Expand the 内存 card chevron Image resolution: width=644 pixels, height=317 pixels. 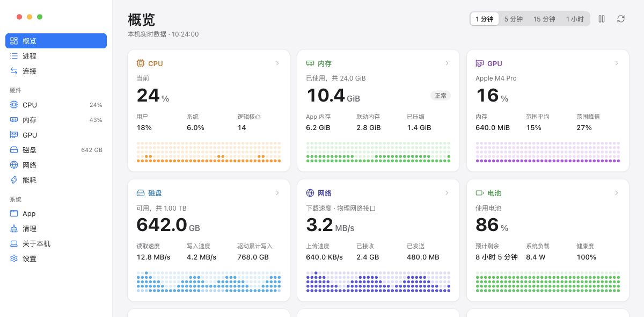(x=447, y=63)
